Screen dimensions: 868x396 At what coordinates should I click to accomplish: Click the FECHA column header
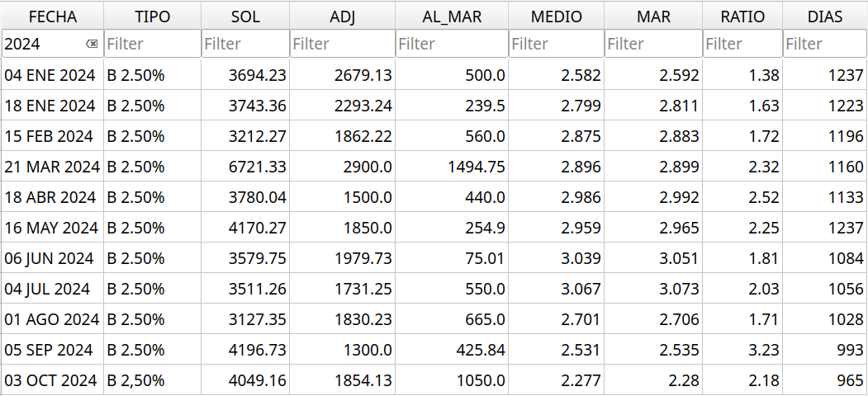click(52, 16)
